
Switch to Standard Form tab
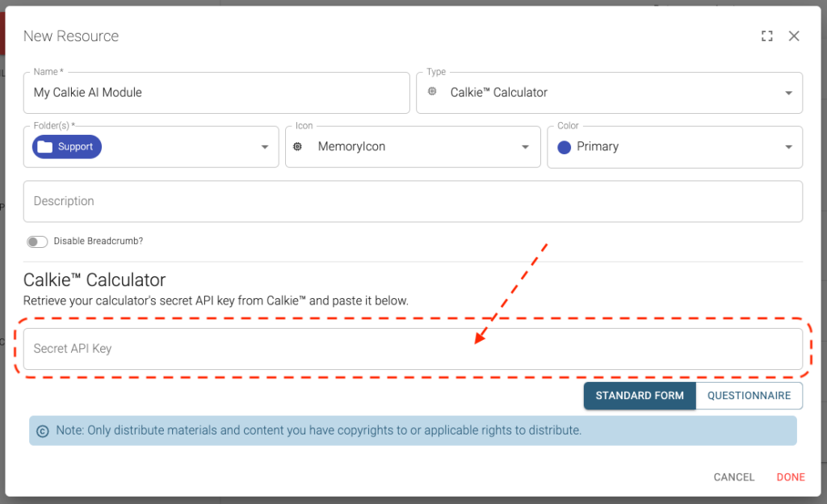tap(640, 396)
